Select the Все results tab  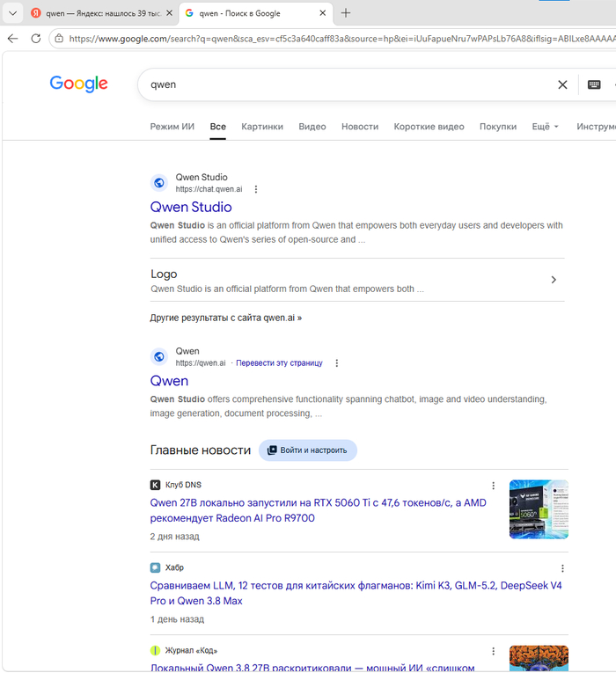pyautogui.click(x=217, y=127)
